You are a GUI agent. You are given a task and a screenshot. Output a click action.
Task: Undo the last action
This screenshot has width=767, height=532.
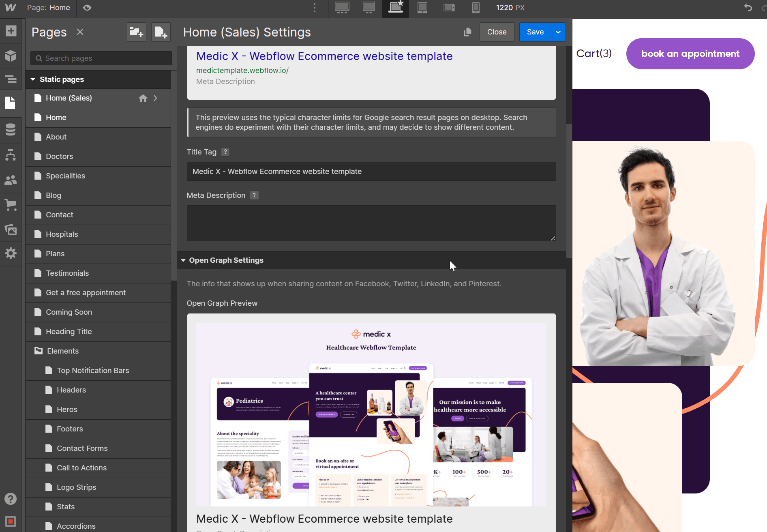click(748, 8)
